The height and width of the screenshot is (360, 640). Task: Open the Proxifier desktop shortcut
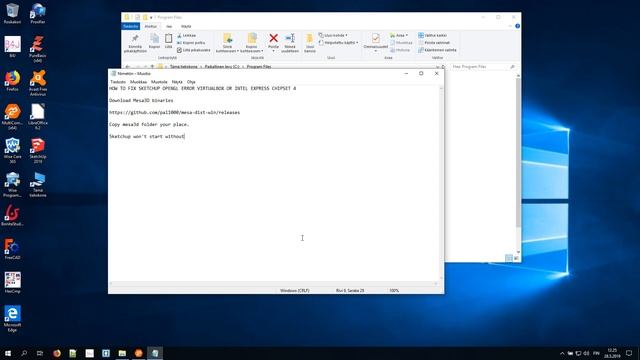(x=38, y=13)
